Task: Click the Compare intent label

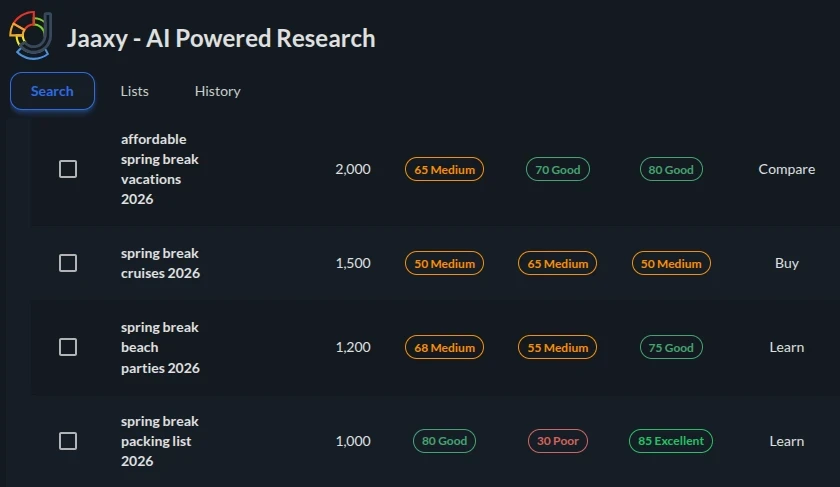Action: 786,169
